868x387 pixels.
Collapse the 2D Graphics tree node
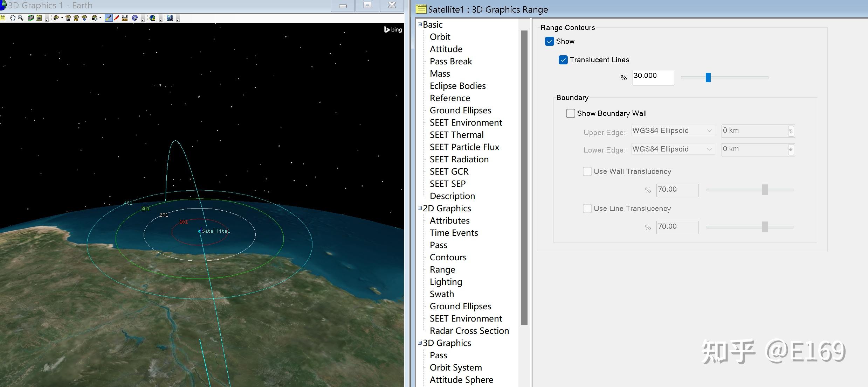coord(420,208)
